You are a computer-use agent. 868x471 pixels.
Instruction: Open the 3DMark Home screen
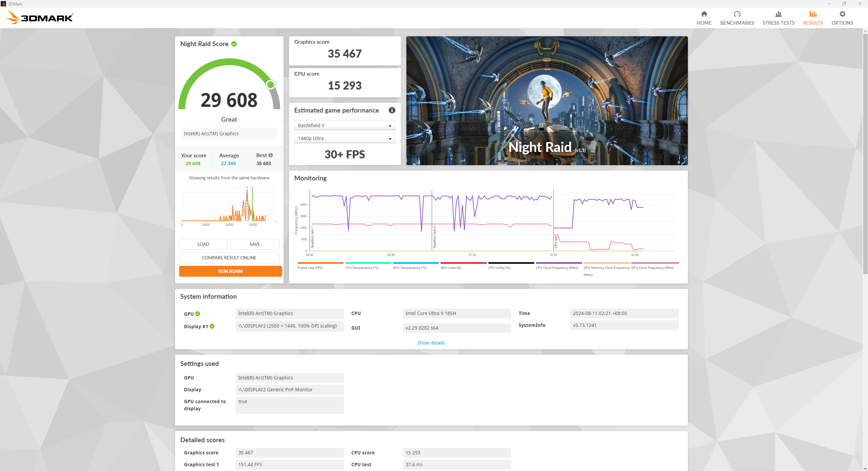[x=704, y=18]
